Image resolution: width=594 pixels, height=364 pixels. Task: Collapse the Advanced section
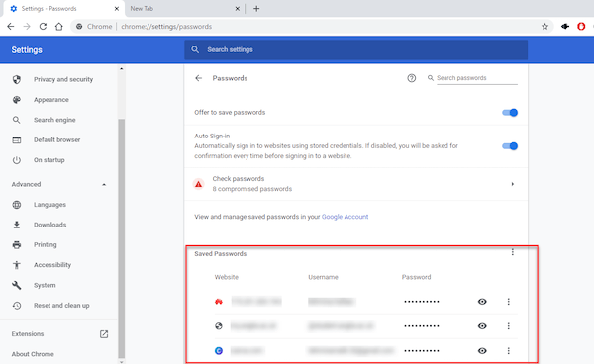click(x=58, y=185)
